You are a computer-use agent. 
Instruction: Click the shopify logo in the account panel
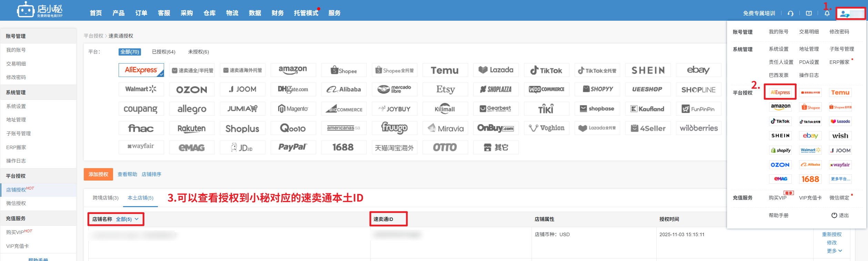coord(780,150)
